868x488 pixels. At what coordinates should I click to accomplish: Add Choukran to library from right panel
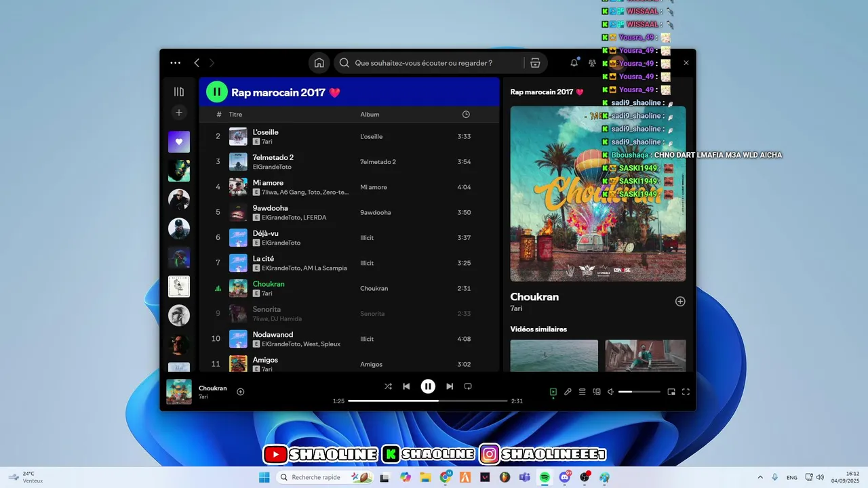point(680,302)
